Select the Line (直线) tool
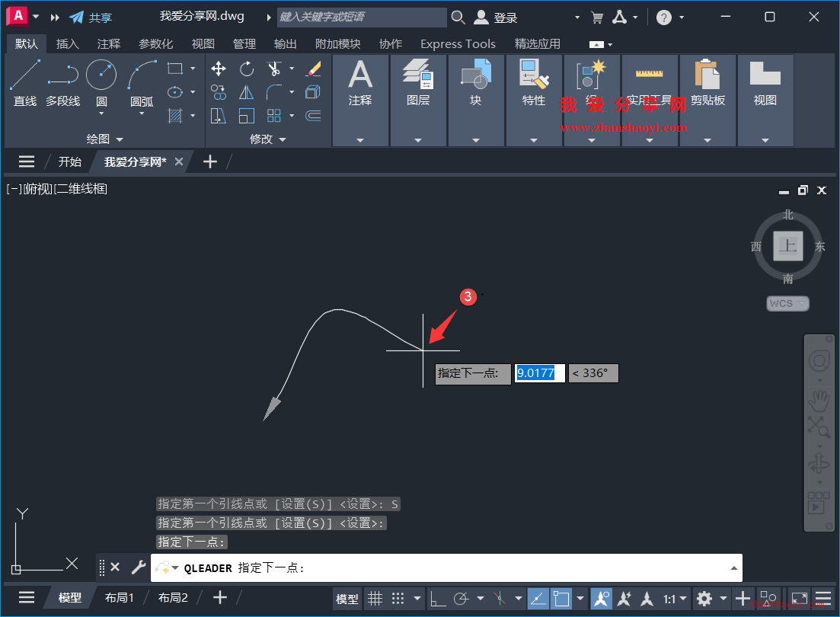 [24, 83]
